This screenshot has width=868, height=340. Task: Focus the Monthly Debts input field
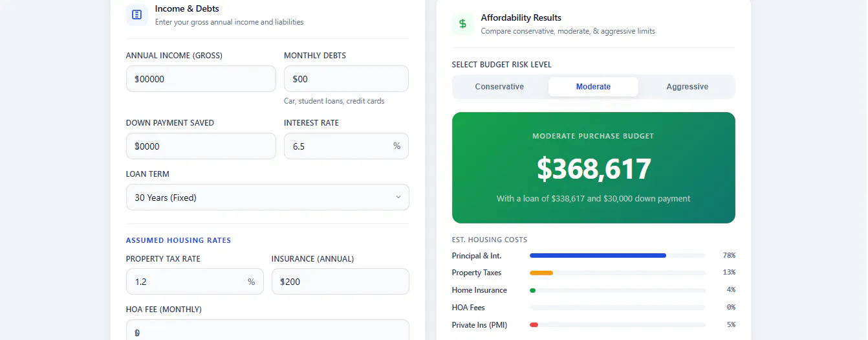point(346,79)
